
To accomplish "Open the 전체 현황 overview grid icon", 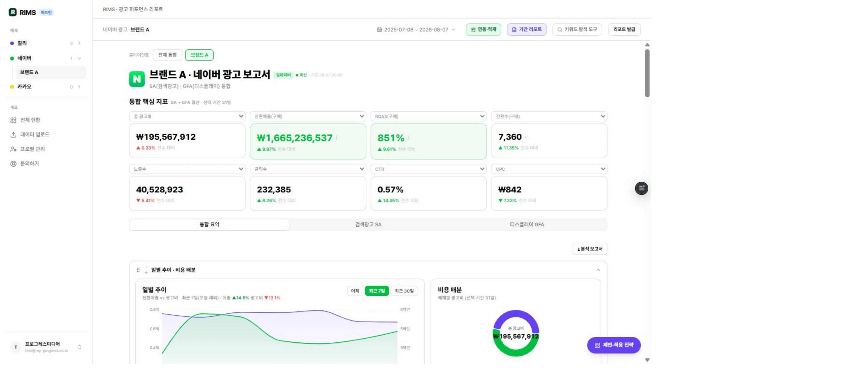I will click(x=13, y=120).
